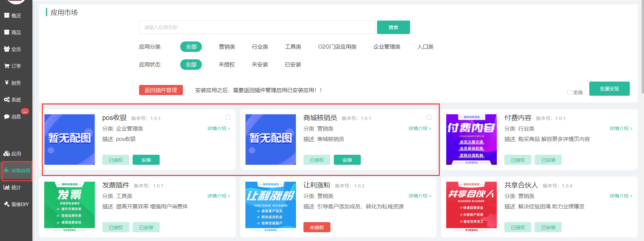Tick the 全选 select-all checkbox
Viewport: 644px width, 241px height.
[570, 92]
